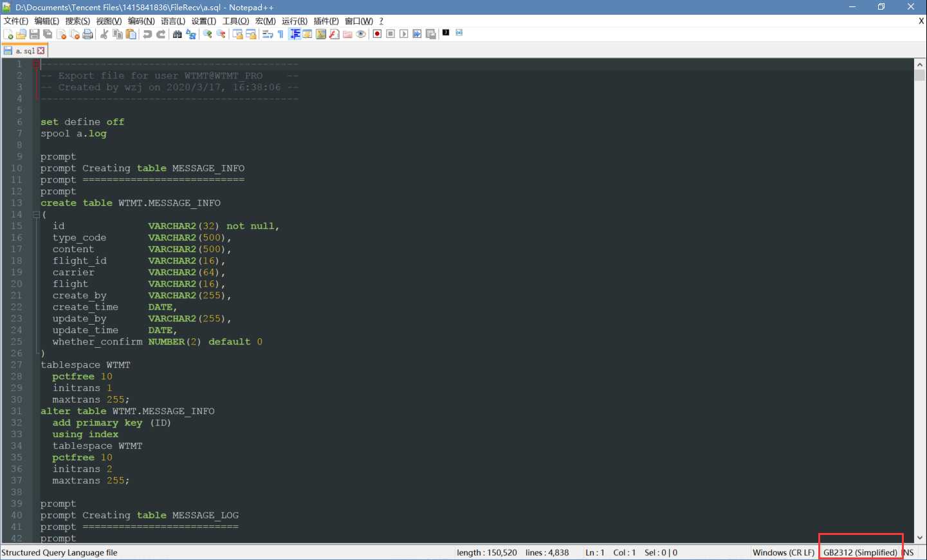The image size is (927, 560).
Task: Open the Replace dialog icon
Action: 191,34
